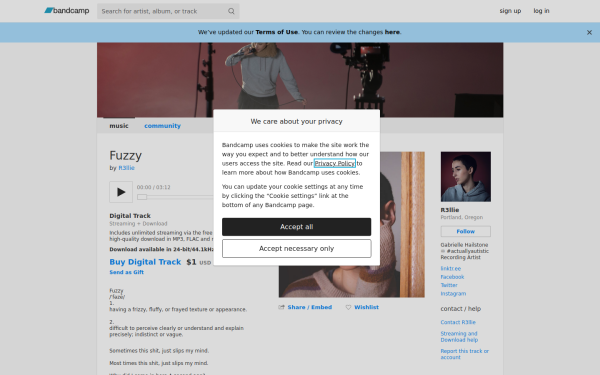The width and height of the screenshot is (600, 375).
Task: Click the R3llie name in sidebar
Action: [x=450, y=210]
